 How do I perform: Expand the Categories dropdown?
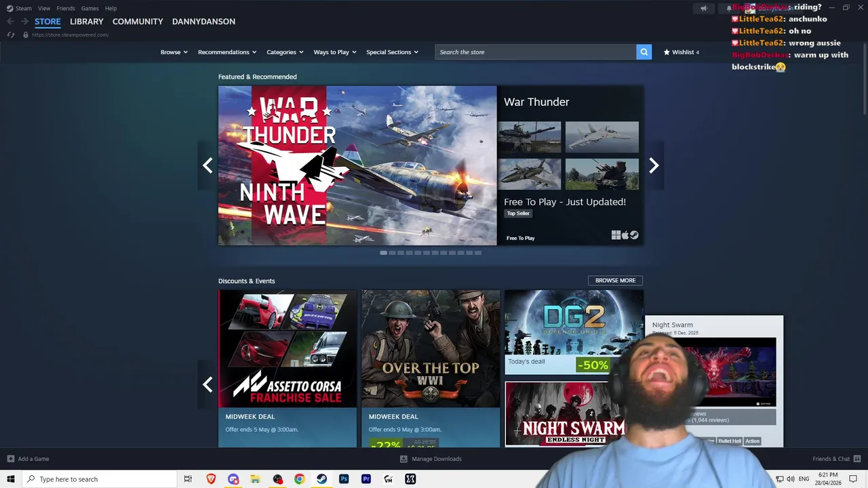[285, 52]
